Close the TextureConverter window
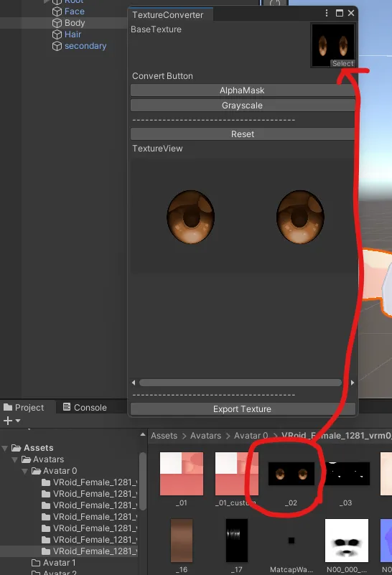The height and width of the screenshot is (575, 392). coord(351,13)
